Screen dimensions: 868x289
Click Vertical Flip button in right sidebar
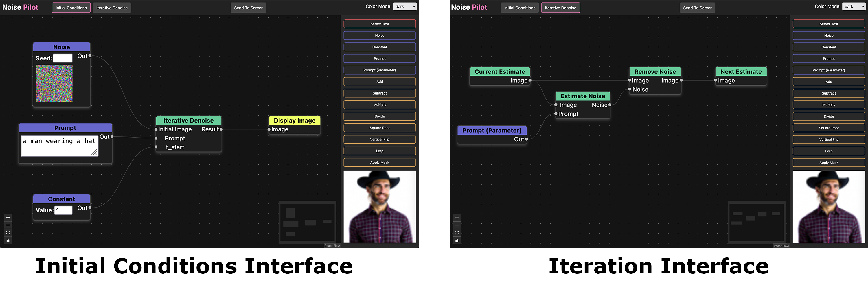point(829,139)
